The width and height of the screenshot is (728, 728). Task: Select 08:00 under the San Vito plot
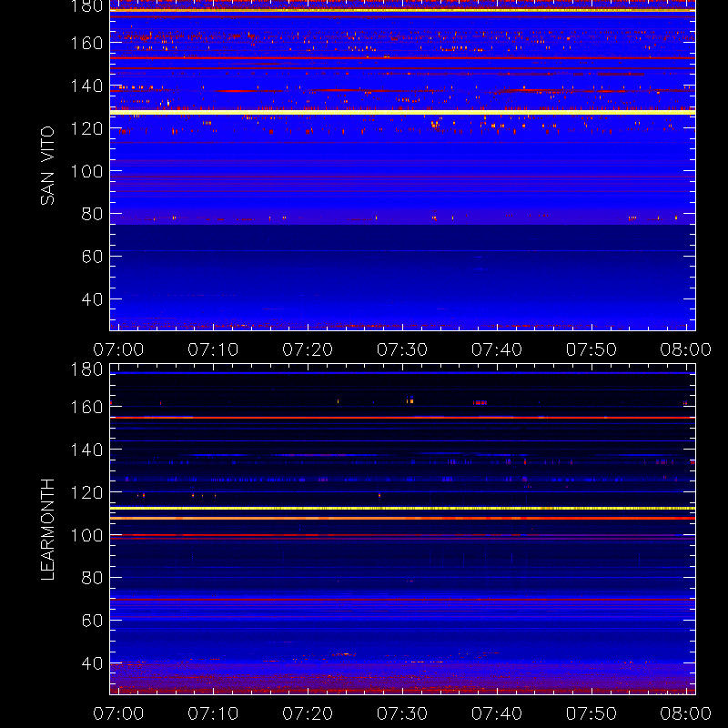point(686,349)
